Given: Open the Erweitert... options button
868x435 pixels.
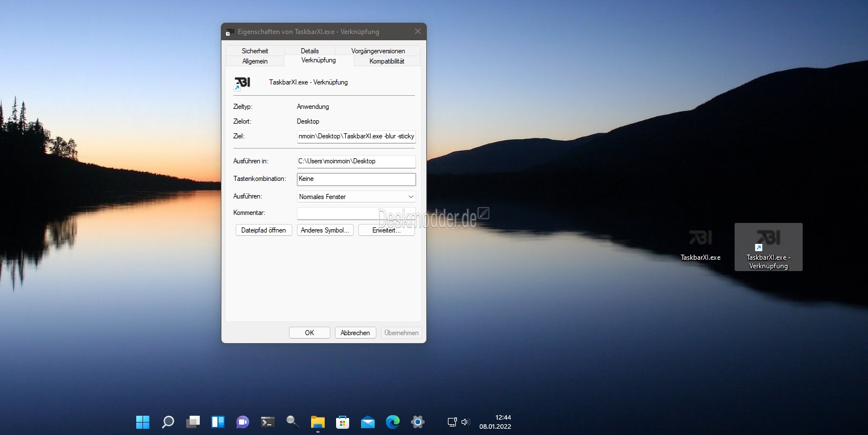Looking at the screenshot, I should tap(387, 230).
